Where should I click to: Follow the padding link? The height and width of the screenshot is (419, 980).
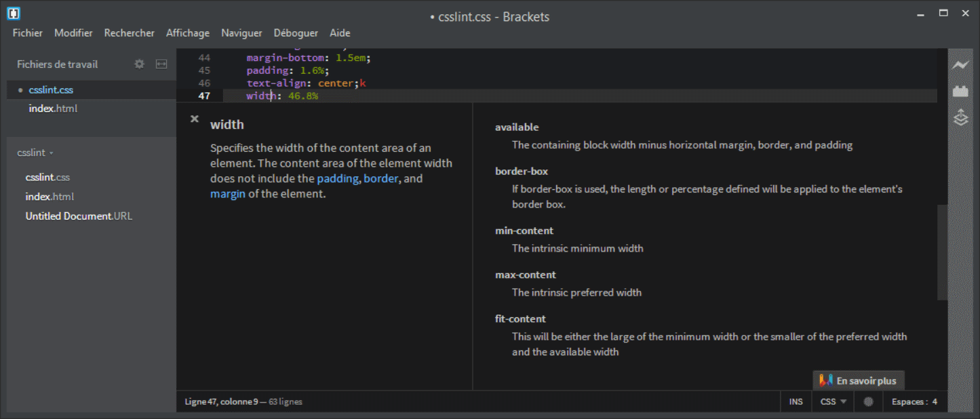click(338, 178)
